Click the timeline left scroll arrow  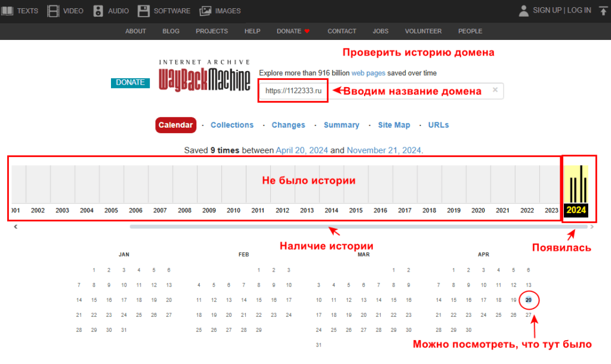[x=16, y=226]
